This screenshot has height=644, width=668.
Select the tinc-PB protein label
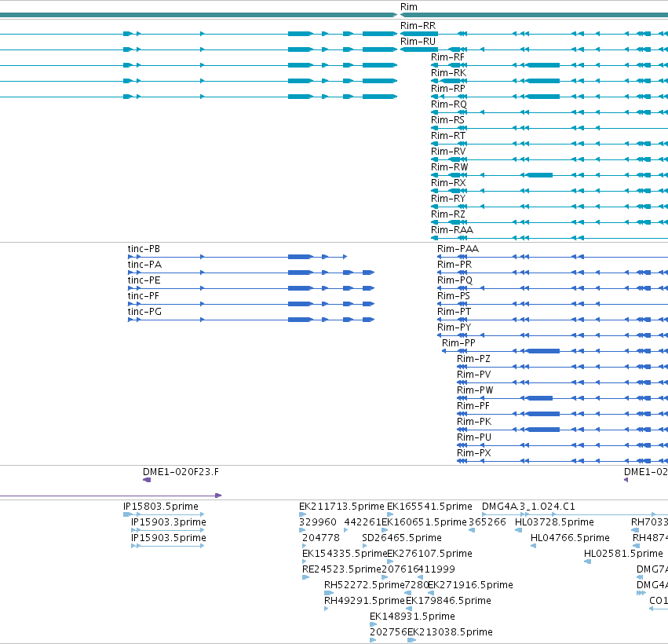[x=144, y=249]
